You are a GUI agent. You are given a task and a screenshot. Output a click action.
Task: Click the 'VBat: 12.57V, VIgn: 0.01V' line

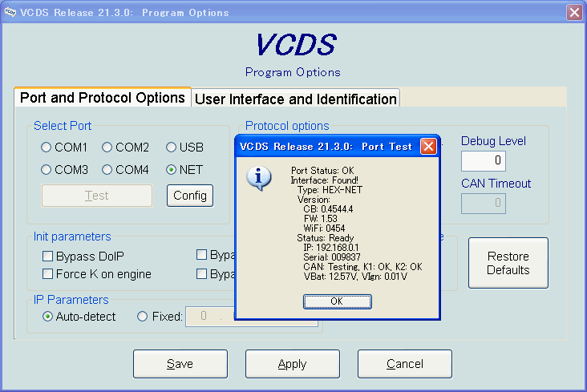355,277
